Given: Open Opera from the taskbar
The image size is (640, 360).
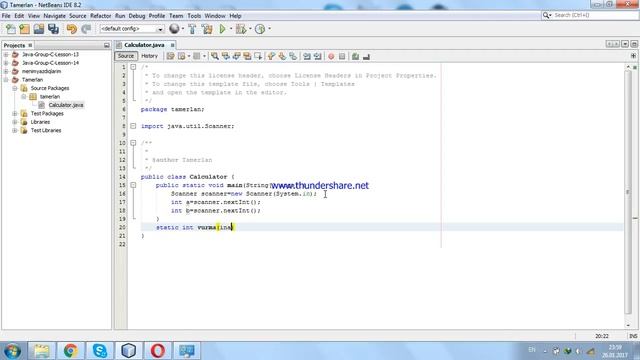Looking at the screenshot, I should pos(158,351).
